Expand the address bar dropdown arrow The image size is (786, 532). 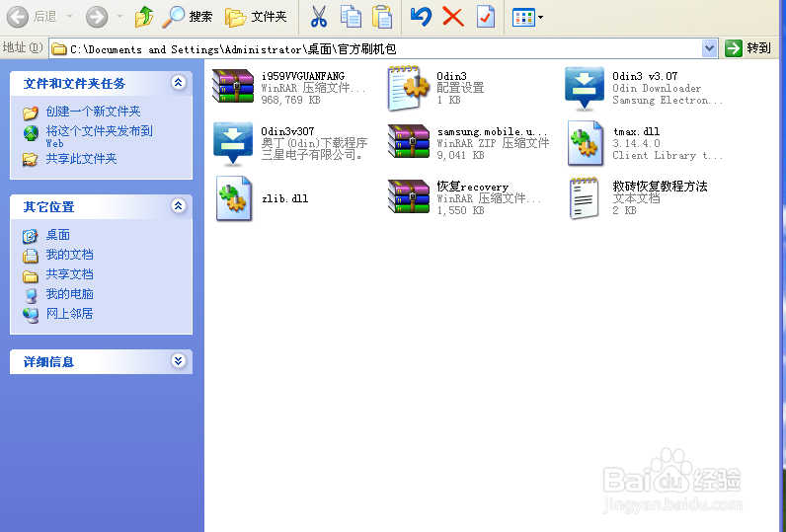pos(709,48)
